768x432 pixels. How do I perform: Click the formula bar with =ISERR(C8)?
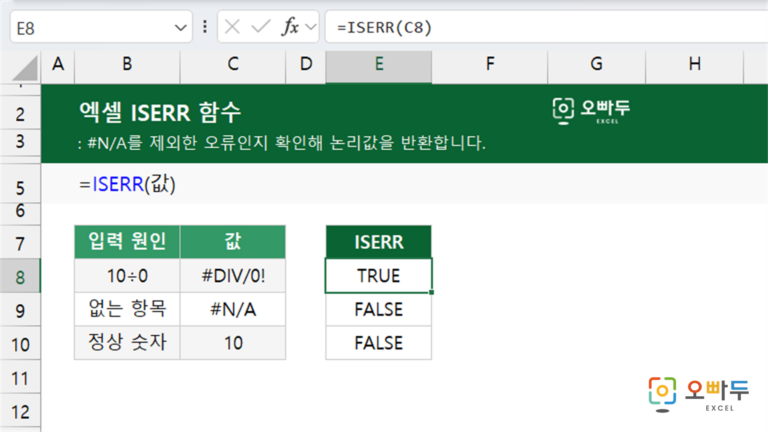click(x=546, y=27)
